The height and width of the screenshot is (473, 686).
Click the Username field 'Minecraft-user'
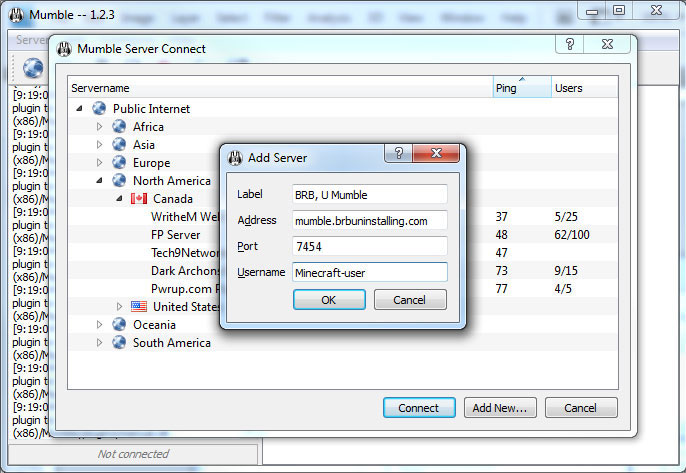tap(370, 272)
